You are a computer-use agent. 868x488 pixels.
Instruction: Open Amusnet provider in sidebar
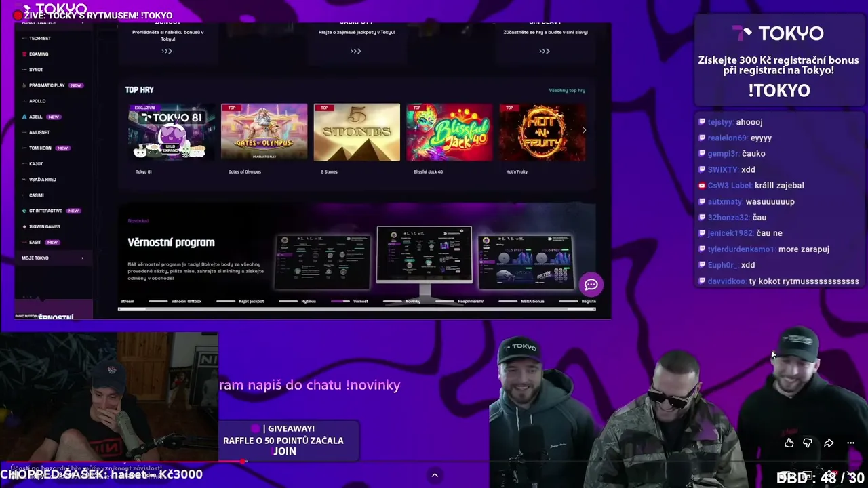39,132
